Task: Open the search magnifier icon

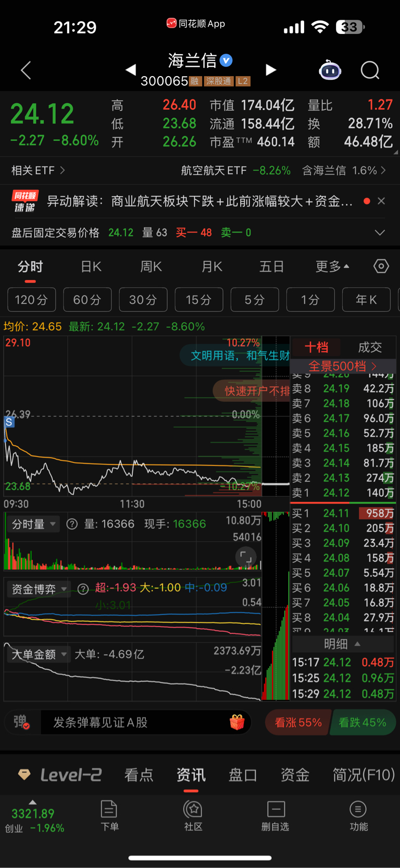Action: click(370, 70)
